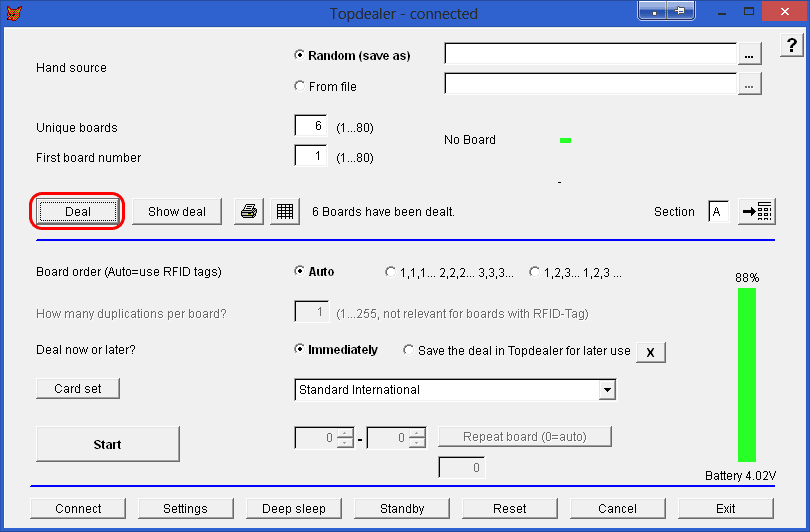Viewport: 810px width, 532px height.
Task: Increase the second repeat board spinner
Action: (x=417, y=433)
